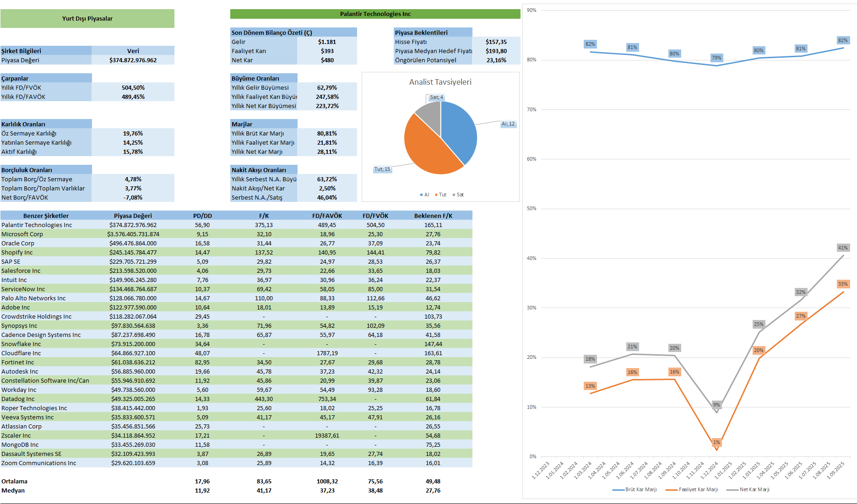Image resolution: width=857 pixels, height=504 pixels.
Task: Select the Shopify Inc F/K value 137,52
Action: [264, 252]
